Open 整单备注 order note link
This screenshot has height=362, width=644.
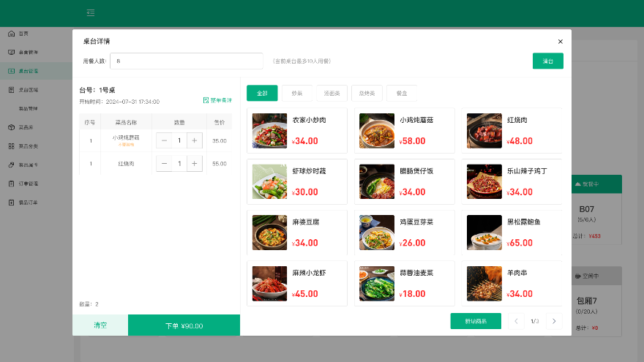click(217, 101)
